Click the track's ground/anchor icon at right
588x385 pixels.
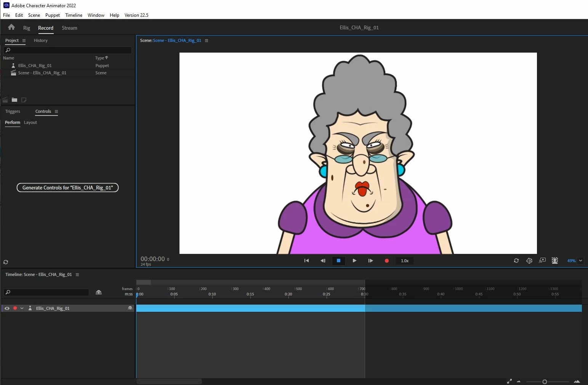coord(130,308)
